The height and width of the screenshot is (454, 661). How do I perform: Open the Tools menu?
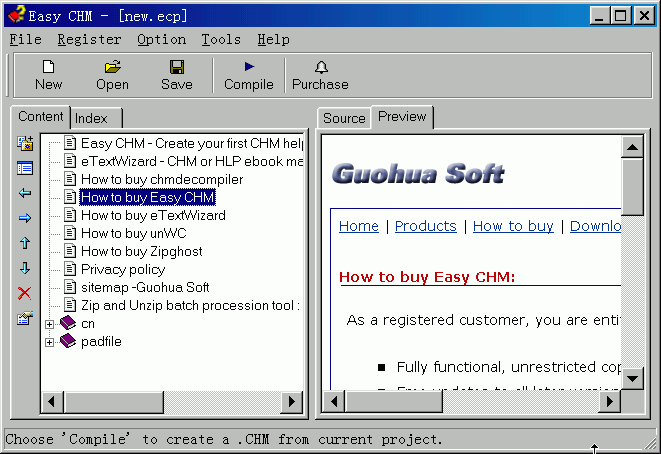pos(221,40)
